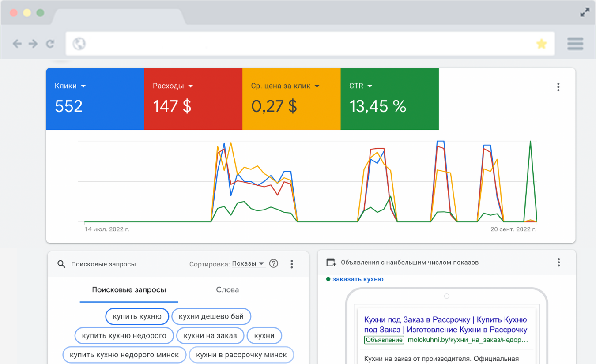Select the кухни на заказ chip
Viewport: 596px width, 364px height.
coord(210,336)
